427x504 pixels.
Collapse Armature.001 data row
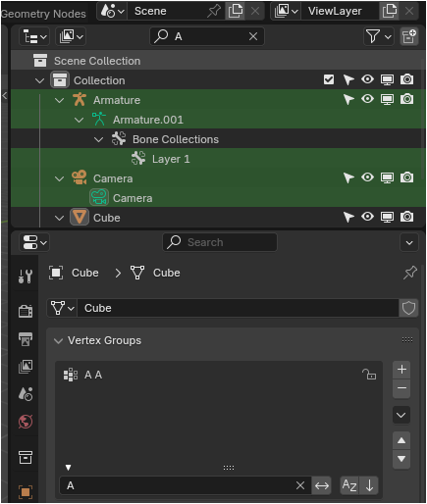(79, 120)
